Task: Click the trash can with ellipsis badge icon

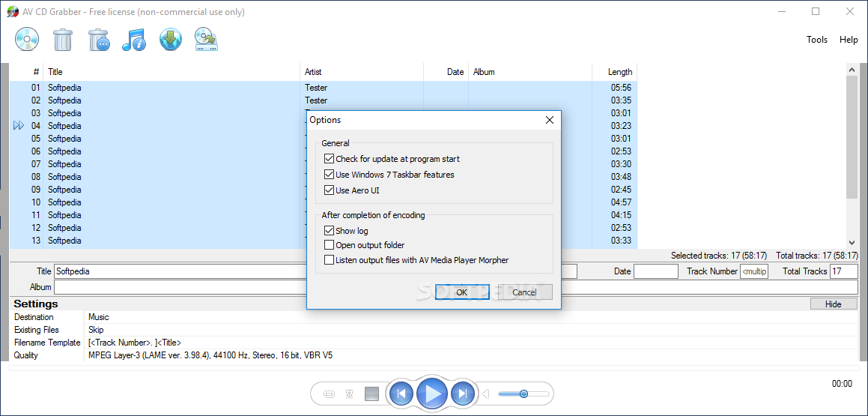Action: 99,40
